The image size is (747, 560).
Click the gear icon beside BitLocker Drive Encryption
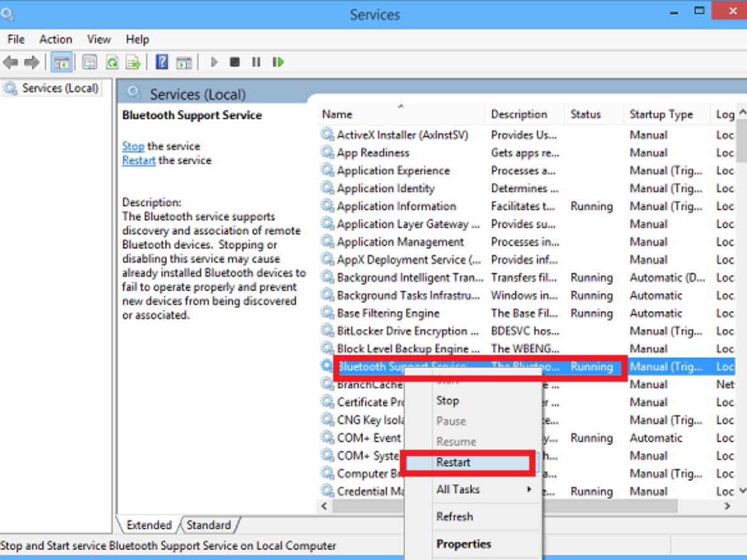327,331
